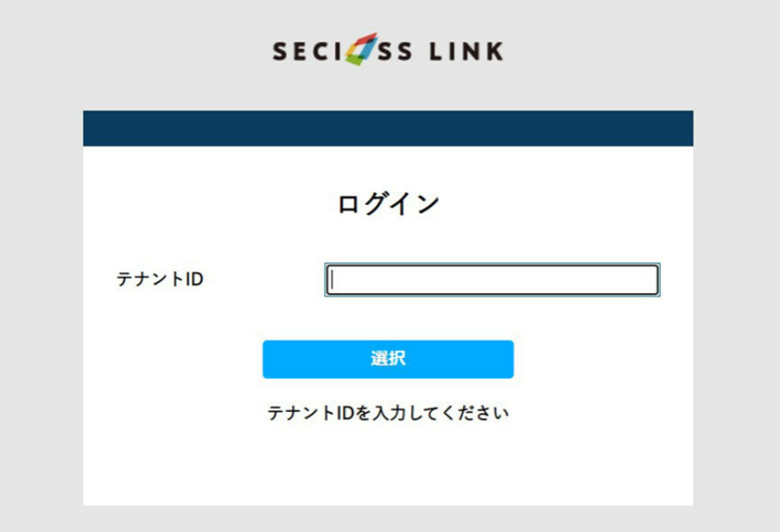Click the テナントID field label
The height and width of the screenshot is (532, 780).
(160, 280)
